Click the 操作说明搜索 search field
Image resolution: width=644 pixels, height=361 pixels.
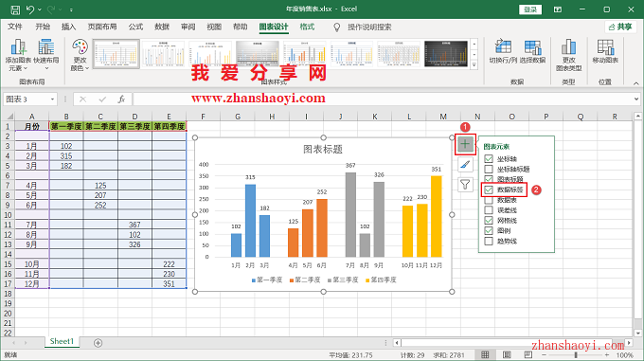369,27
